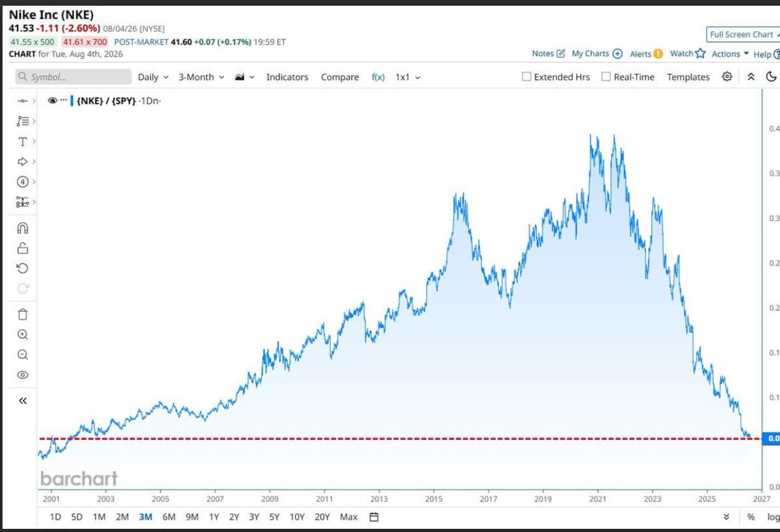
Task: Toggle log scale
Action: coord(772,517)
